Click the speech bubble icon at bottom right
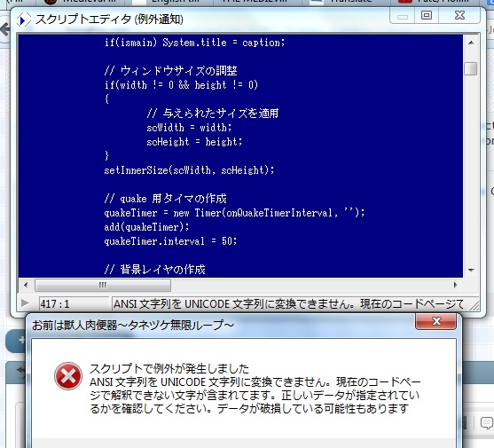Screen dimensions: 494x448 [487, 422]
